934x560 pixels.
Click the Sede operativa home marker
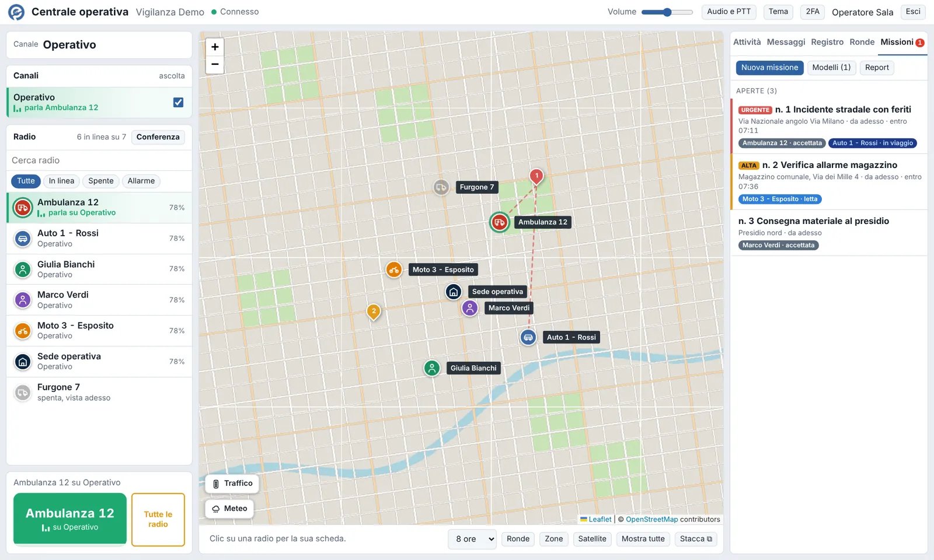coord(454,292)
